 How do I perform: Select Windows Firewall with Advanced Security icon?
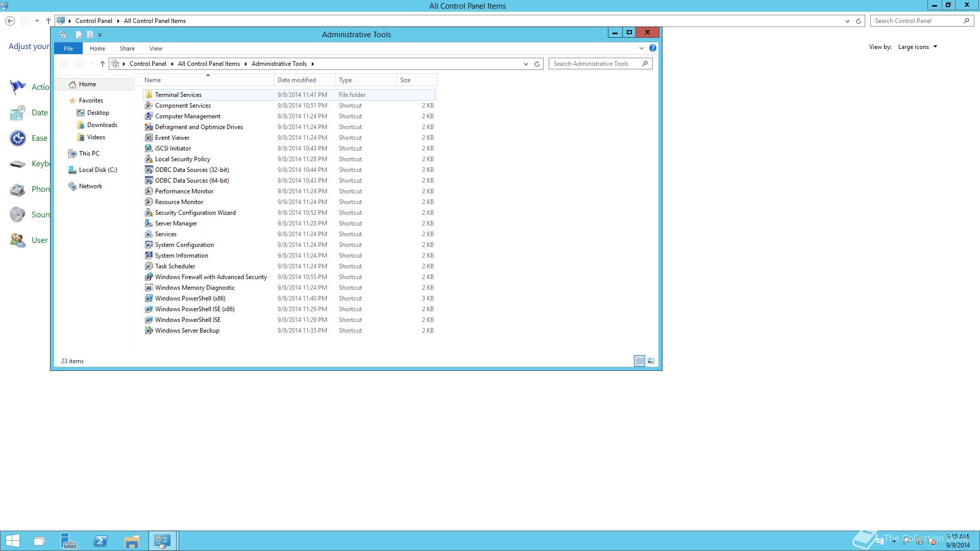click(x=149, y=277)
